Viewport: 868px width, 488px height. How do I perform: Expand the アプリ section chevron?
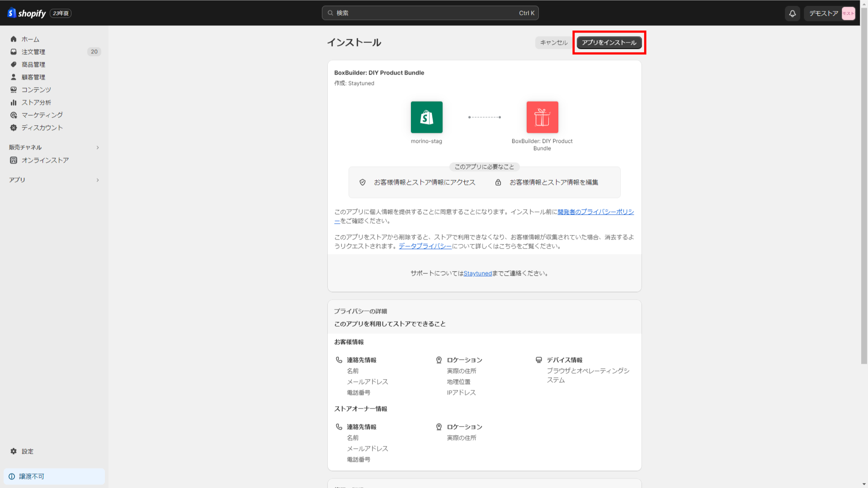click(x=98, y=180)
